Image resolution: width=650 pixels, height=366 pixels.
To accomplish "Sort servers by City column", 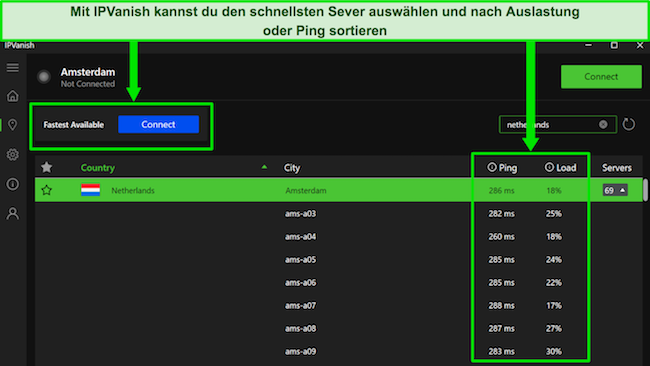I will pyautogui.click(x=292, y=167).
